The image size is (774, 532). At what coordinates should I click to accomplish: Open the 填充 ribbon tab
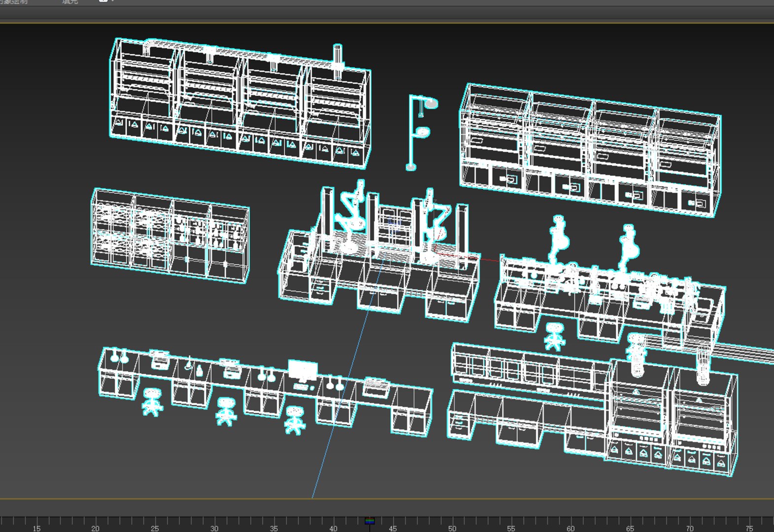tap(70, 2)
